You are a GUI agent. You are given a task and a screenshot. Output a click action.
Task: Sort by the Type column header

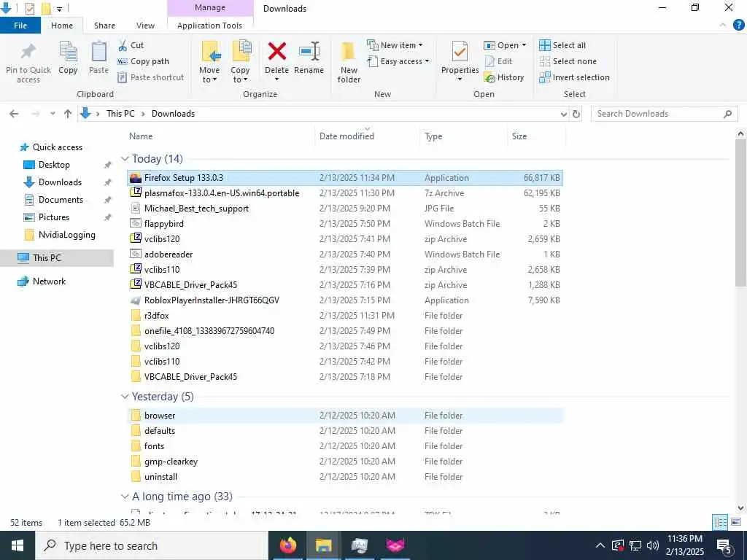463,136
